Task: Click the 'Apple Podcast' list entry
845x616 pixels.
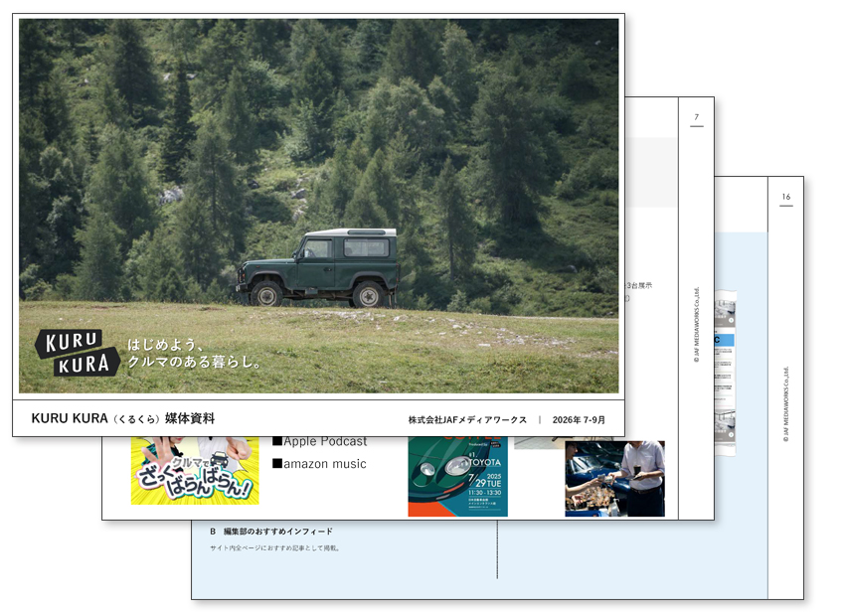Action: [319, 441]
